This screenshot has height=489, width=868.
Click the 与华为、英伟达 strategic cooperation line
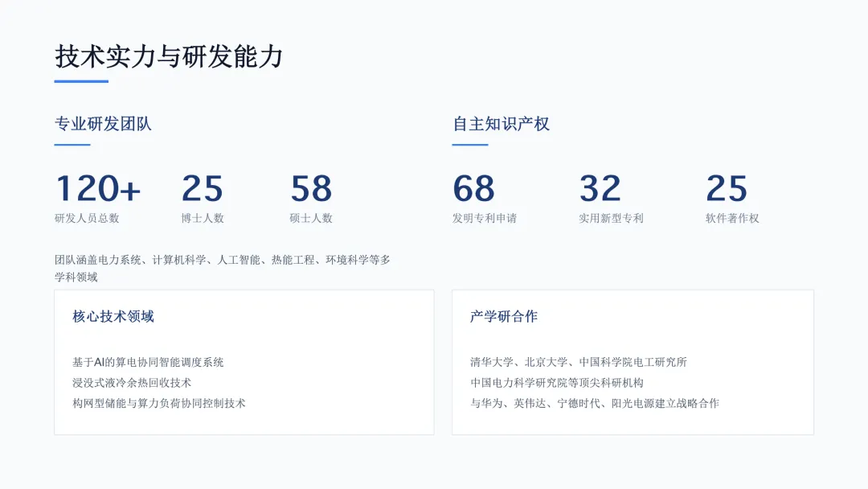tap(595, 403)
